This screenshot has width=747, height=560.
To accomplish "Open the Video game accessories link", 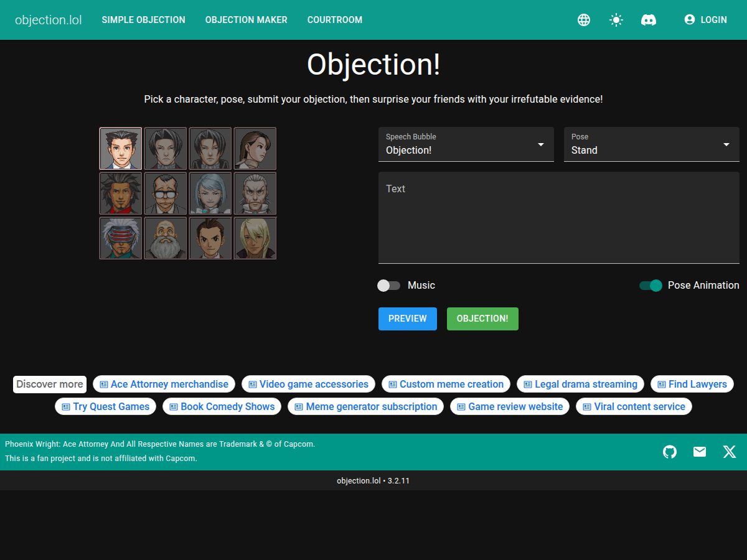I will point(309,385).
